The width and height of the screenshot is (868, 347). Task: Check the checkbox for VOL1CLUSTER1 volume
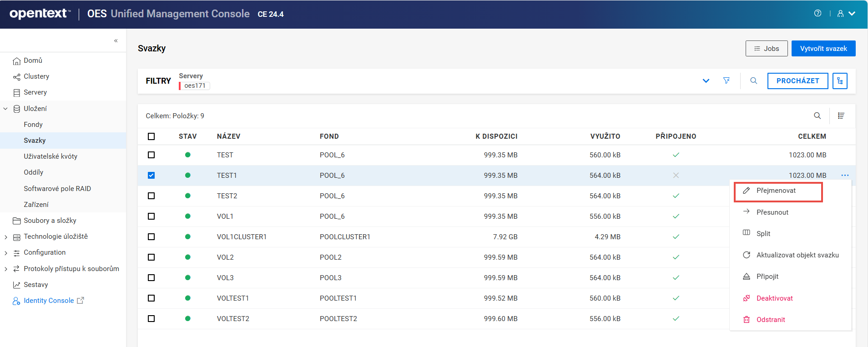(151, 237)
